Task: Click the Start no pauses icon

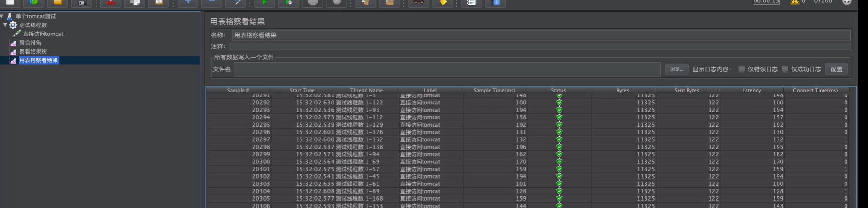Action: (x=289, y=2)
